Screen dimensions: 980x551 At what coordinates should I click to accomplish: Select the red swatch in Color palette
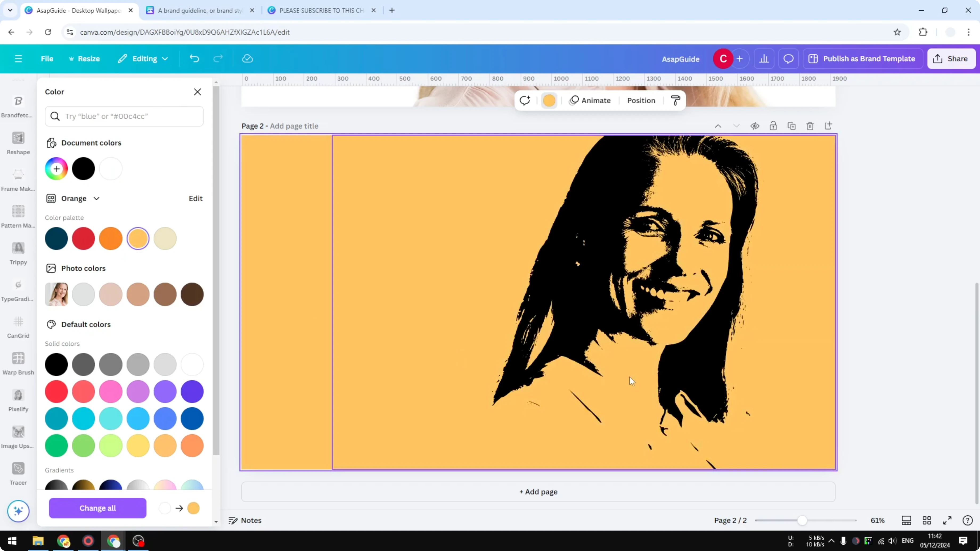(x=83, y=239)
